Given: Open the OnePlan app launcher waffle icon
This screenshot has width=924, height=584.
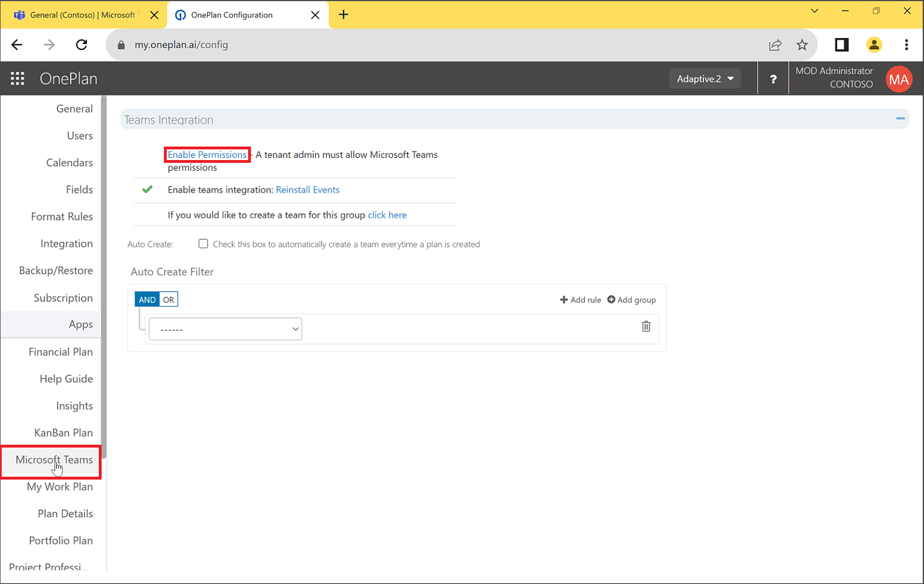Looking at the screenshot, I should (17, 78).
